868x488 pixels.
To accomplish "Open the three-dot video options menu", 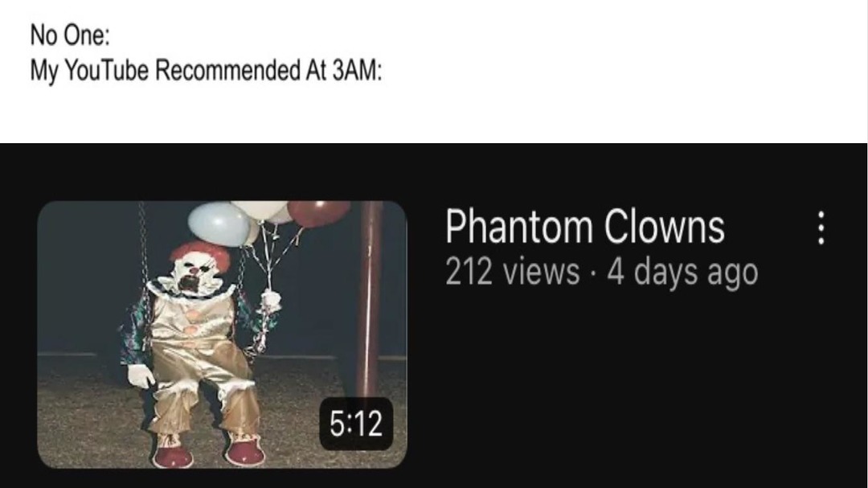I will (821, 228).
